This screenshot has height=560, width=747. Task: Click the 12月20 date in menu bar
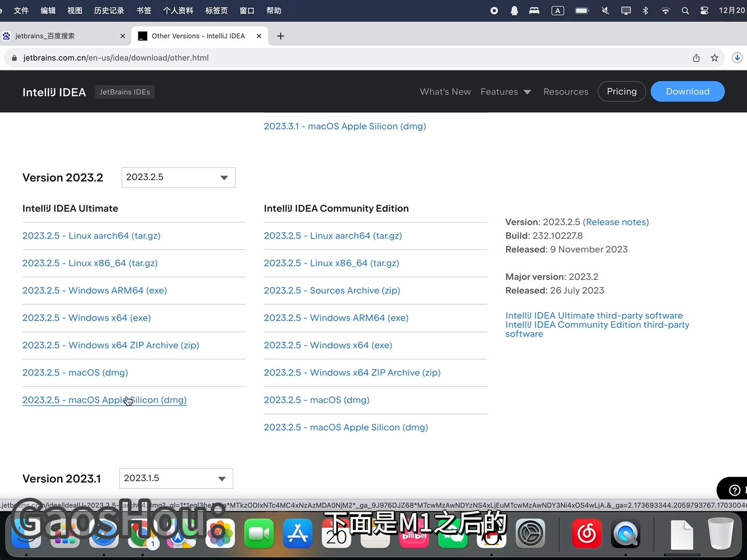point(732,10)
